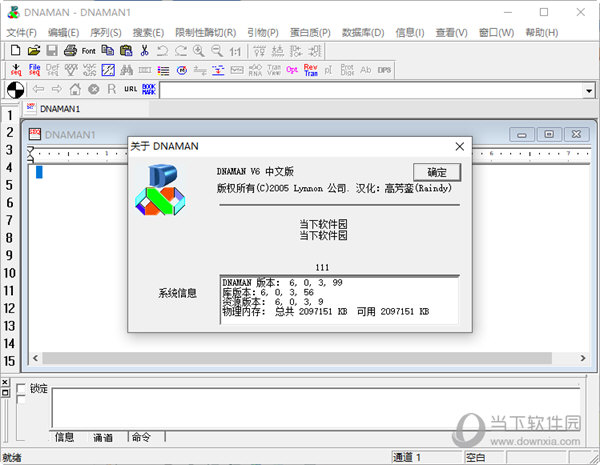The image size is (600, 465).
Task: Select channel 15 in left number column
Action: (x=10, y=361)
